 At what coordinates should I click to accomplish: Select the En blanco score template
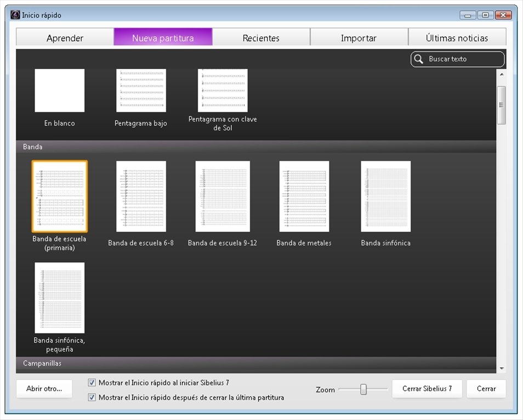point(59,90)
